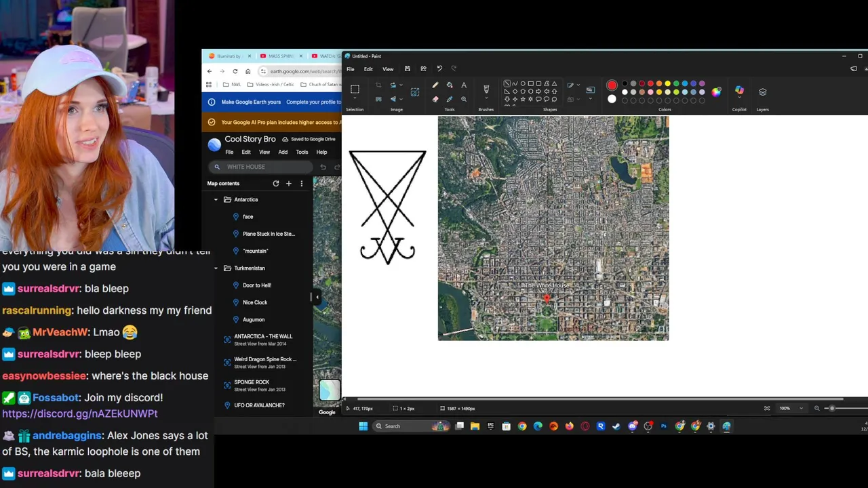
Task: Click the Undo arrow in Paint
Action: pos(439,68)
